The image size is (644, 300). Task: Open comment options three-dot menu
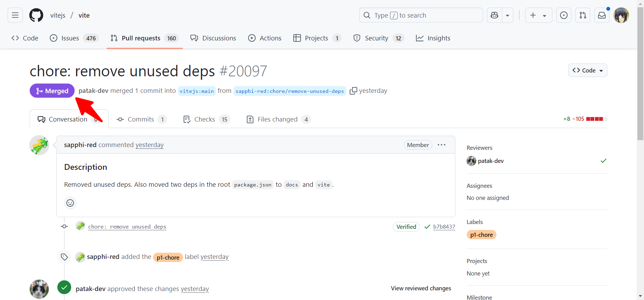[442, 145]
